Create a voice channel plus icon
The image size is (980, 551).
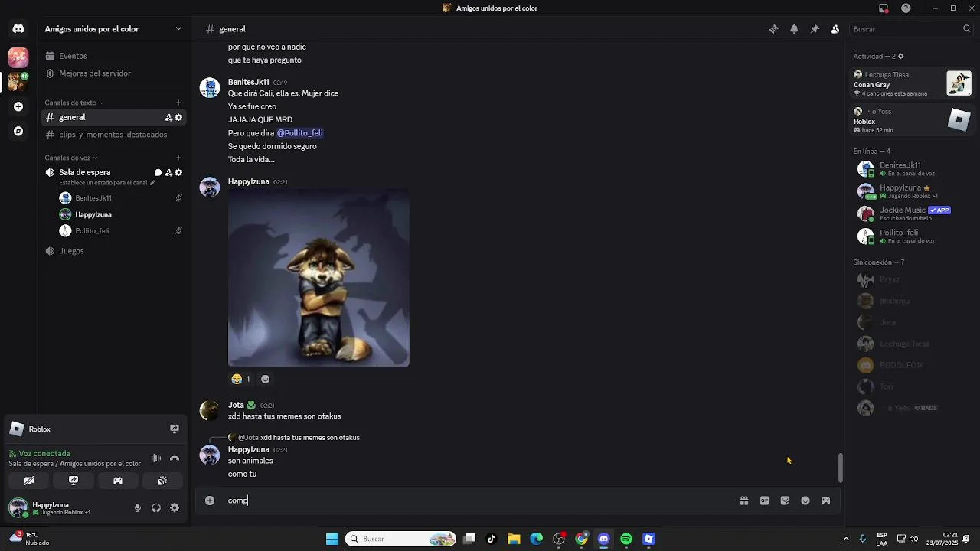click(x=178, y=158)
